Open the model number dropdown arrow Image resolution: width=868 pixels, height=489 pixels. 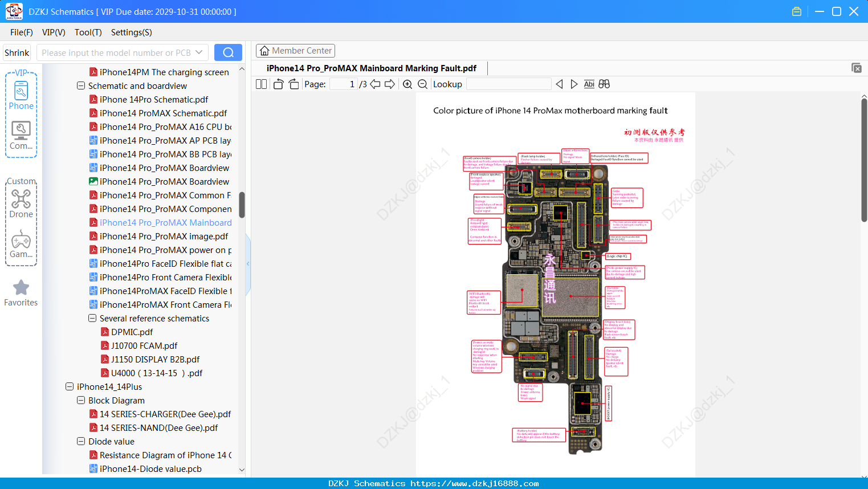point(199,52)
